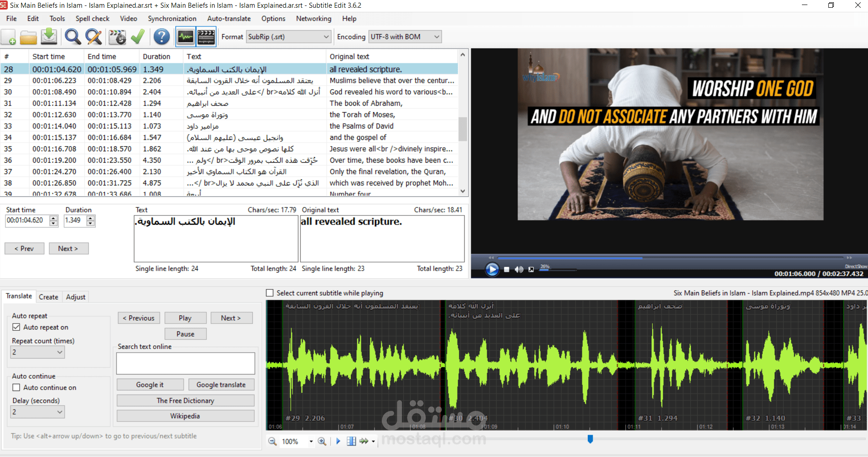This screenshot has height=457, width=868.
Task: Open the Synchronization menu
Action: (172, 19)
